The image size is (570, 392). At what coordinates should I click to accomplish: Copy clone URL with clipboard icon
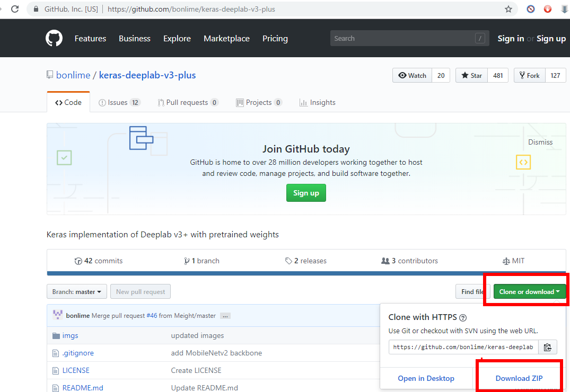click(x=547, y=348)
